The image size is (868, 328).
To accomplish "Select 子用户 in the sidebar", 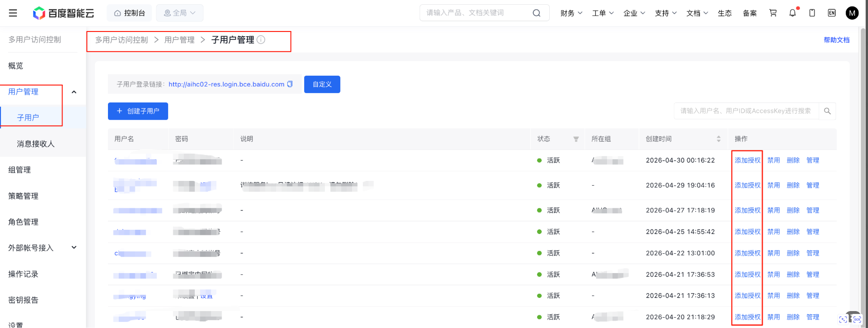I will tap(28, 117).
